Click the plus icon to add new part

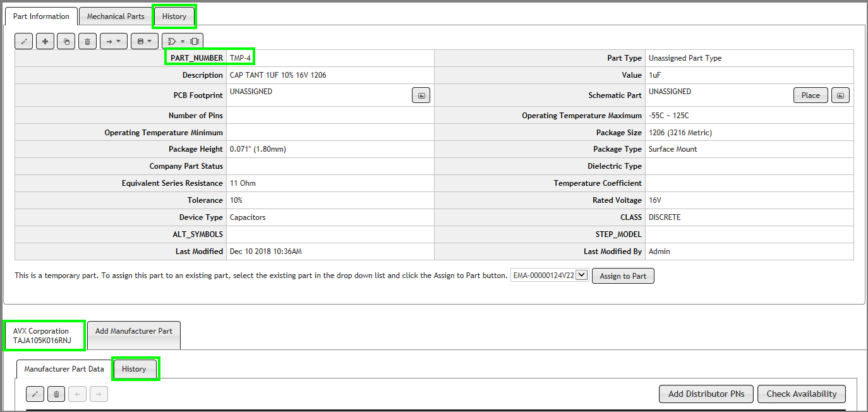point(45,42)
